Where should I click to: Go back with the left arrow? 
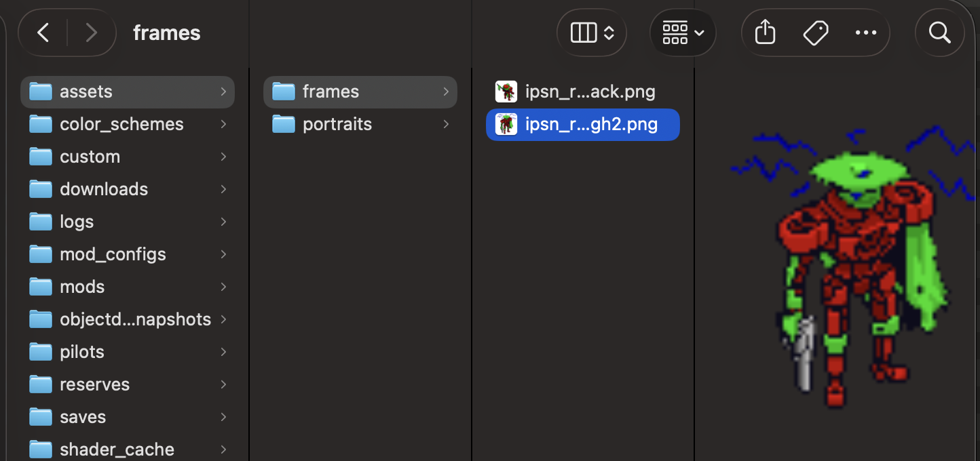click(x=43, y=33)
